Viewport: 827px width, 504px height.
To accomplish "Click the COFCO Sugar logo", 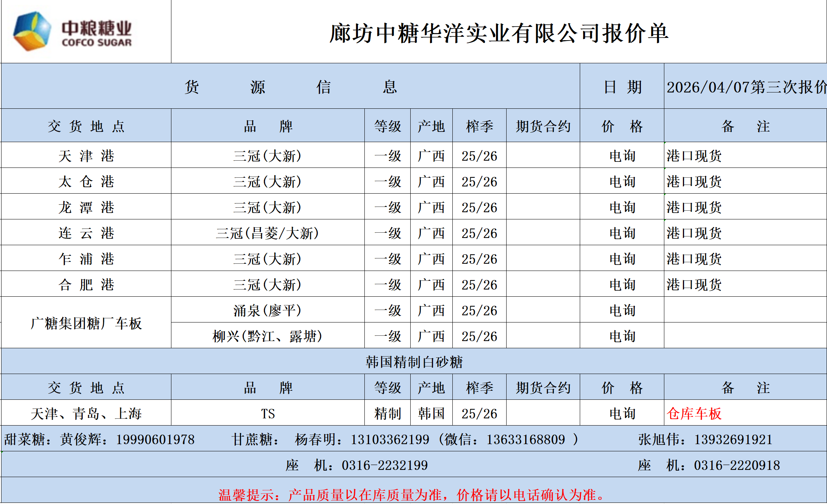I will [72, 31].
